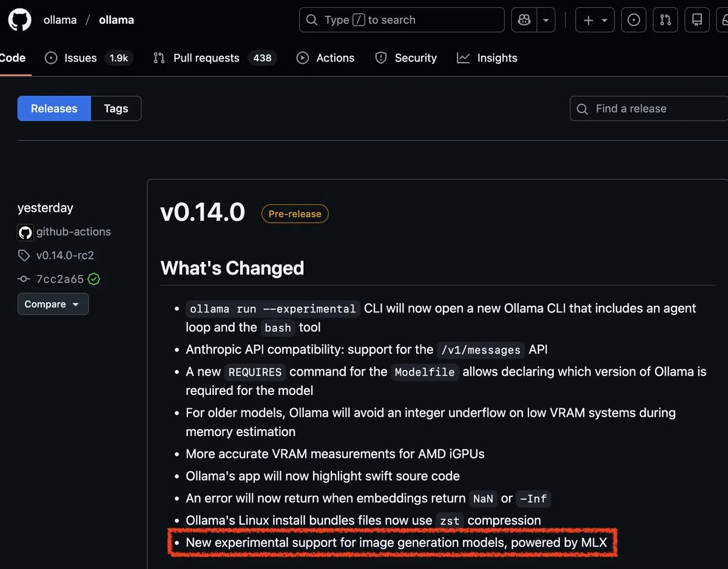Click the Pre-release badge

click(x=295, y=214)
